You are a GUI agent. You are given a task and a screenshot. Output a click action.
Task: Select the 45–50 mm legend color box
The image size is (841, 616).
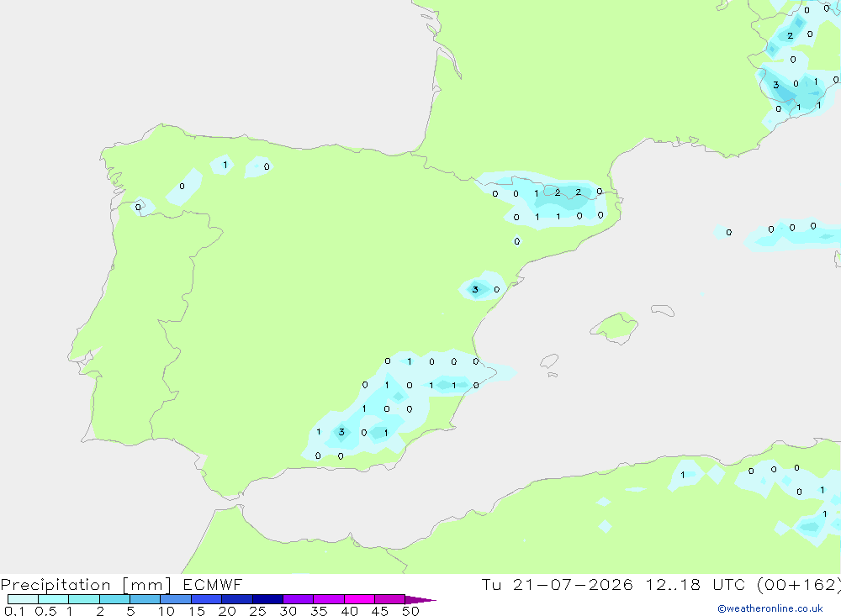[389, 599]
